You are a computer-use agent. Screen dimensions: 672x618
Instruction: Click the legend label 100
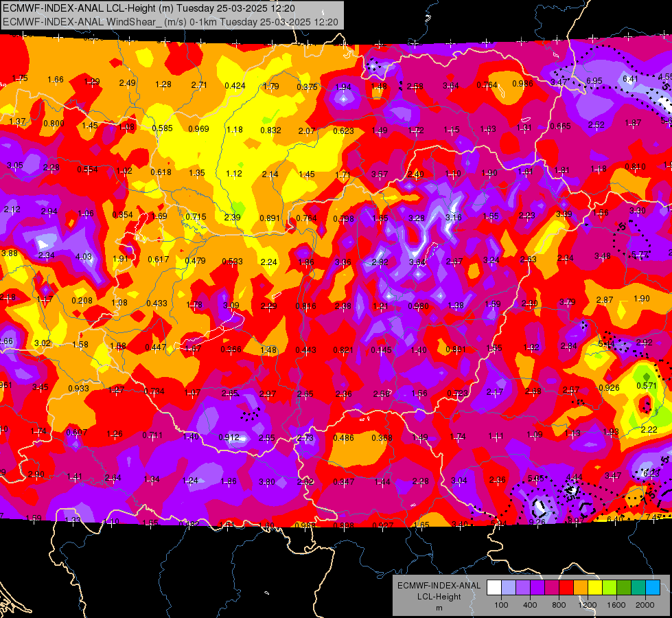501,605
